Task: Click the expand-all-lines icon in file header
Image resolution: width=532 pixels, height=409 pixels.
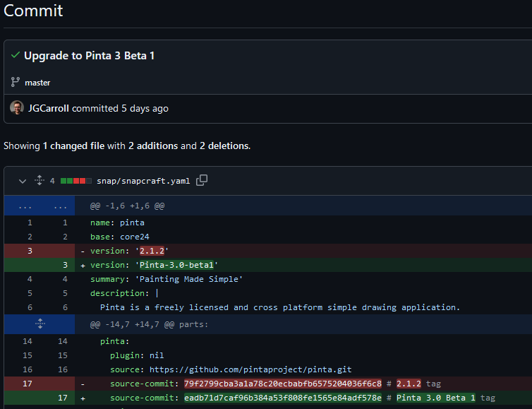Action: (40, 181)
